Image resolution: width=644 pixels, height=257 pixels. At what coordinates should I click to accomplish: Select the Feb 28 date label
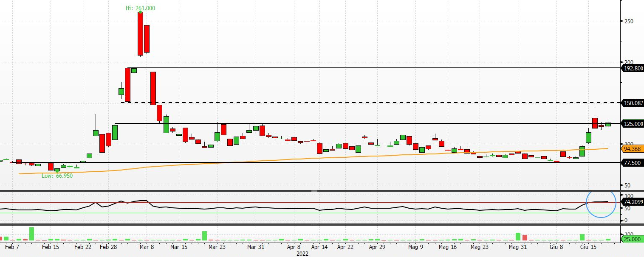(x=108, y=247)
